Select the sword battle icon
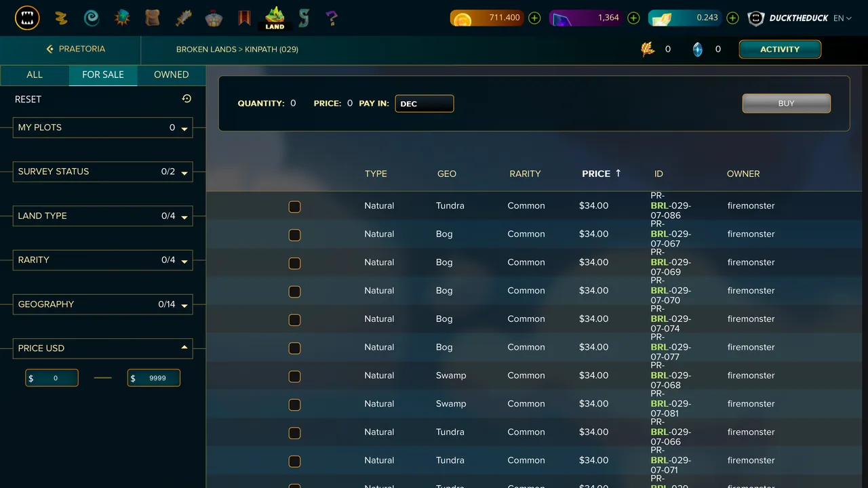This screenshot has height=488, width=868. 184,18
